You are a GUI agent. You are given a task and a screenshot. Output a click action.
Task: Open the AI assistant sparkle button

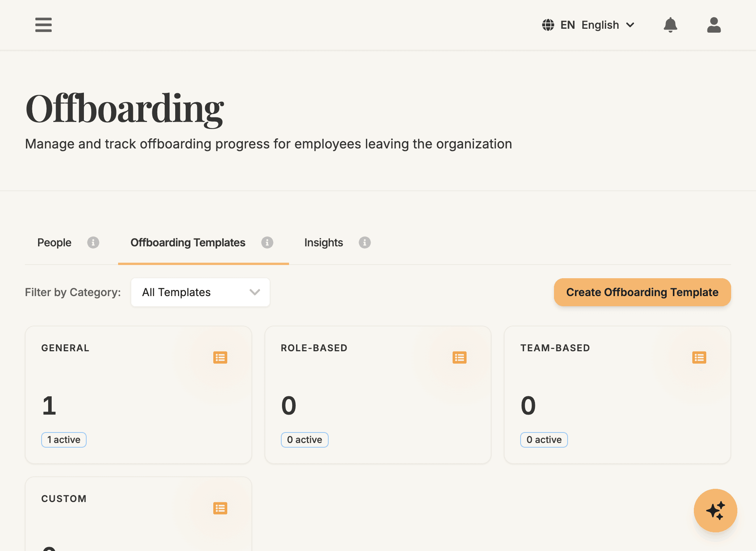point(715,511)
